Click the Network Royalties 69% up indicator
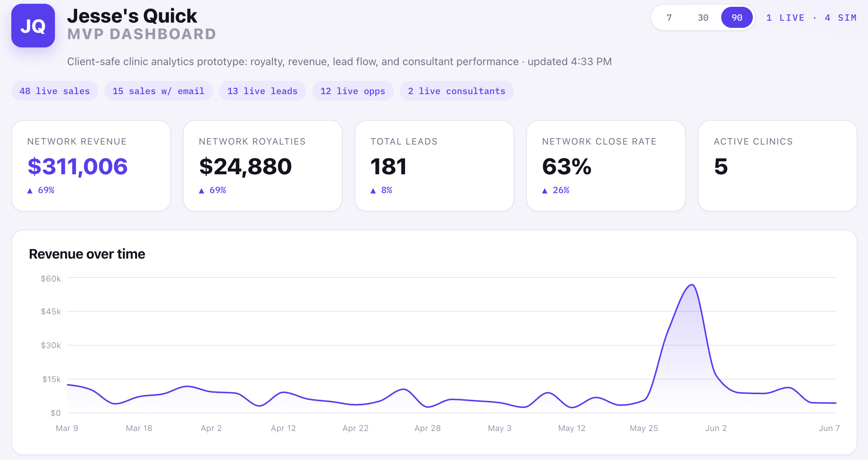868x460 pixels. [213, 190]
